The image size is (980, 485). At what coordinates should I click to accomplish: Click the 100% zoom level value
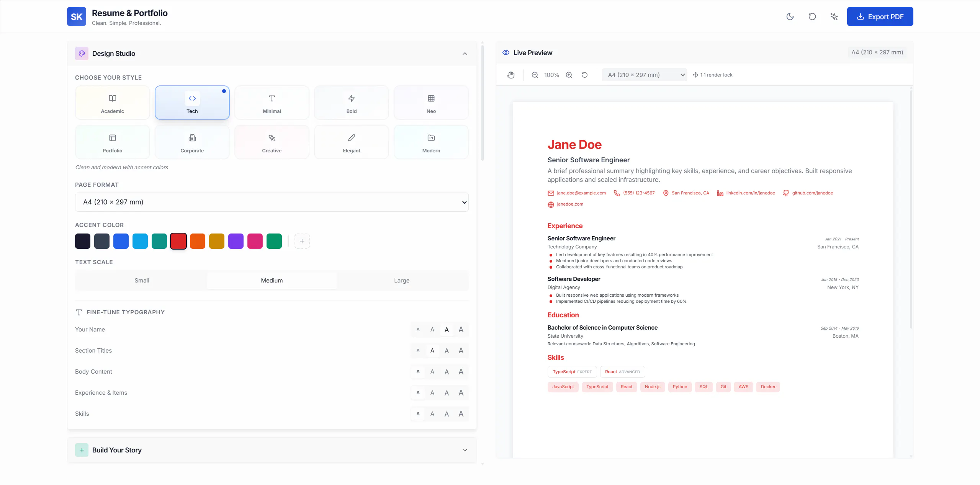click(551, 75)
